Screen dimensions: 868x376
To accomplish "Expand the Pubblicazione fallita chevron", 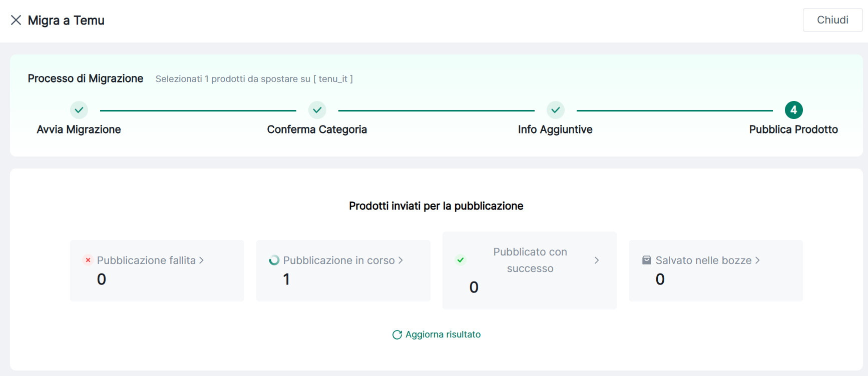I will coord(201,260).
